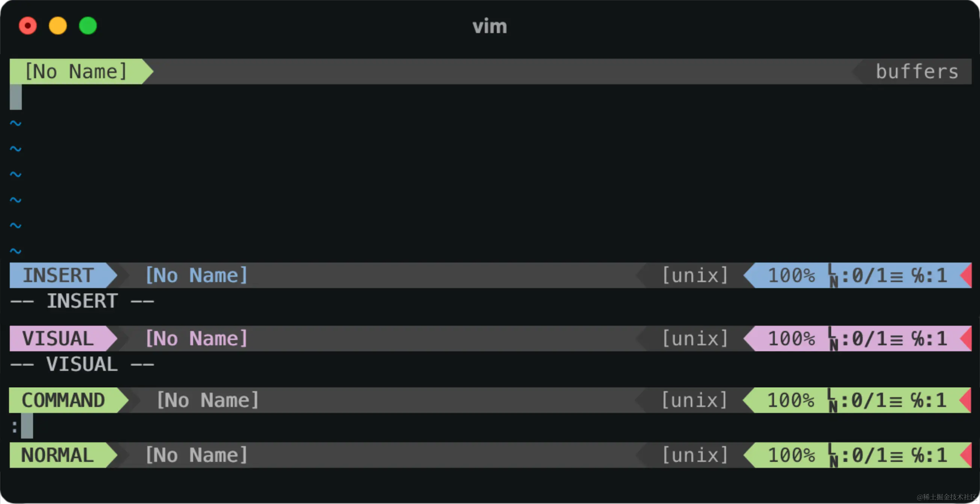Screen dimensions: 980x504
Task: Click the [unix] file format in NORMAL statusline
Action: click(x=696, y=455)
